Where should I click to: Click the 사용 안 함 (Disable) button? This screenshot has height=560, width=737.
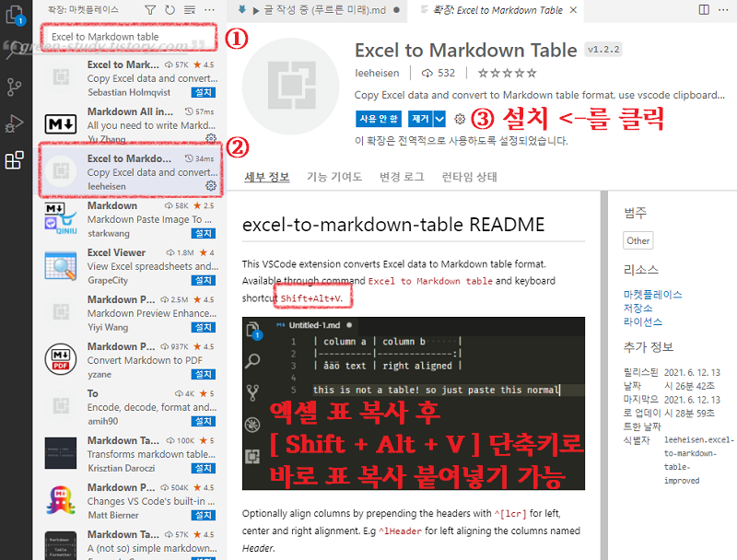(x=379, y=119)
